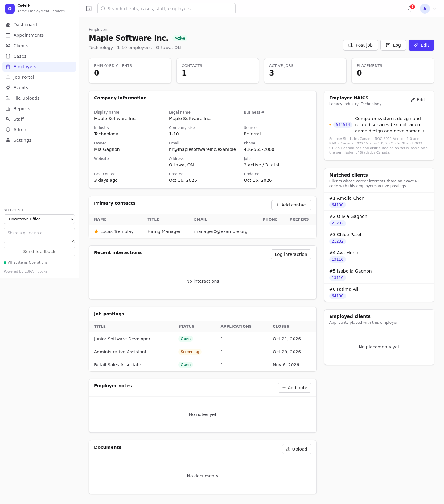
Task: Click the user avatar A
Action: tap(425, 9)
